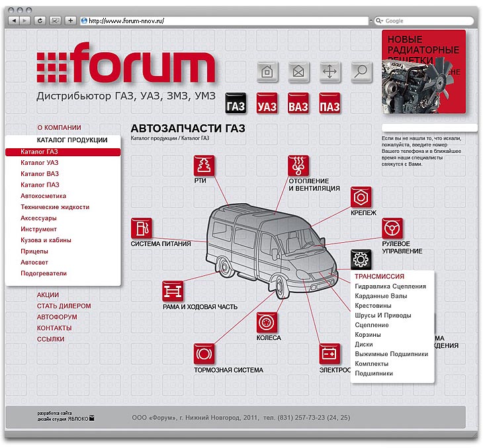Open the home page house icon

[267, 71]
